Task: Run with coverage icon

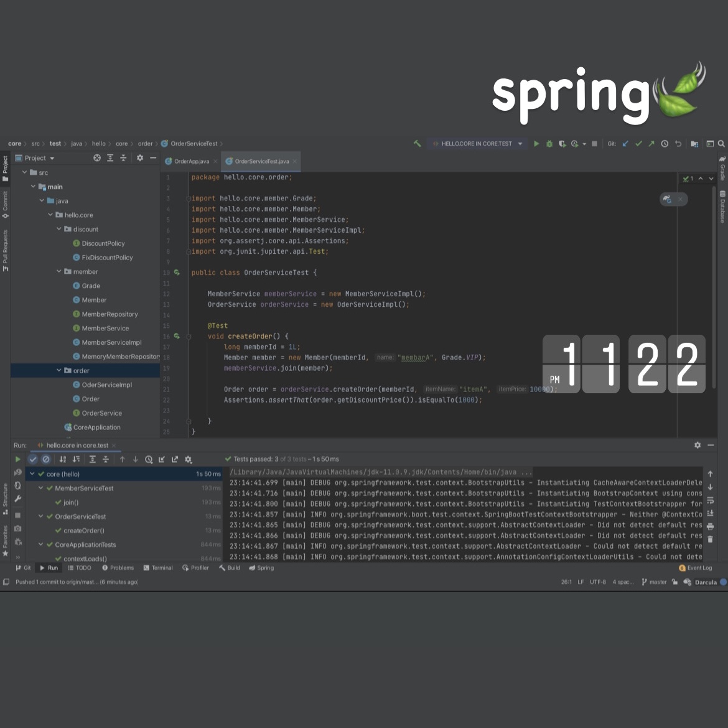Action: coord(562,144)
